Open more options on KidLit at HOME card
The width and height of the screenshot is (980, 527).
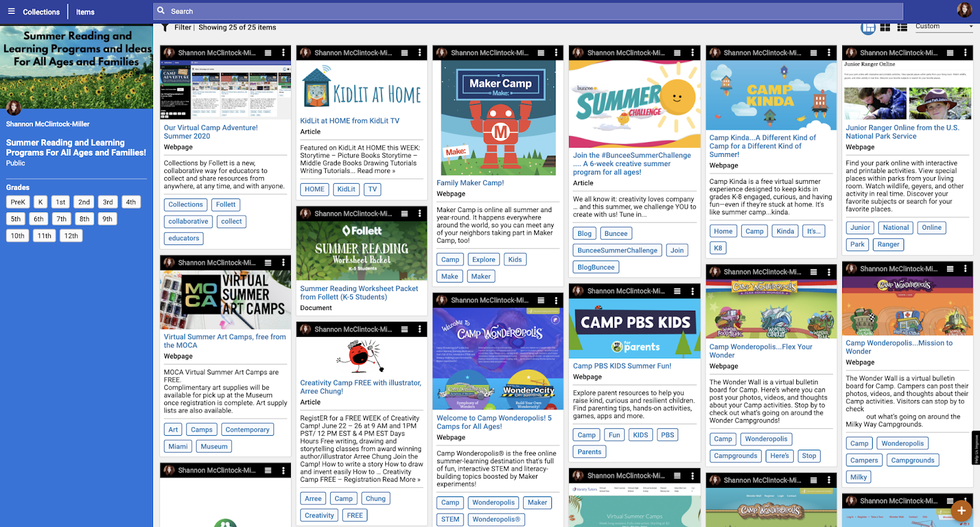(420, 53)
